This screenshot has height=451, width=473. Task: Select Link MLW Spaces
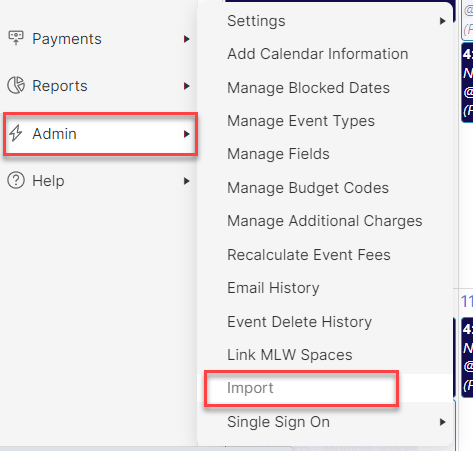click(x=290, y=355)
